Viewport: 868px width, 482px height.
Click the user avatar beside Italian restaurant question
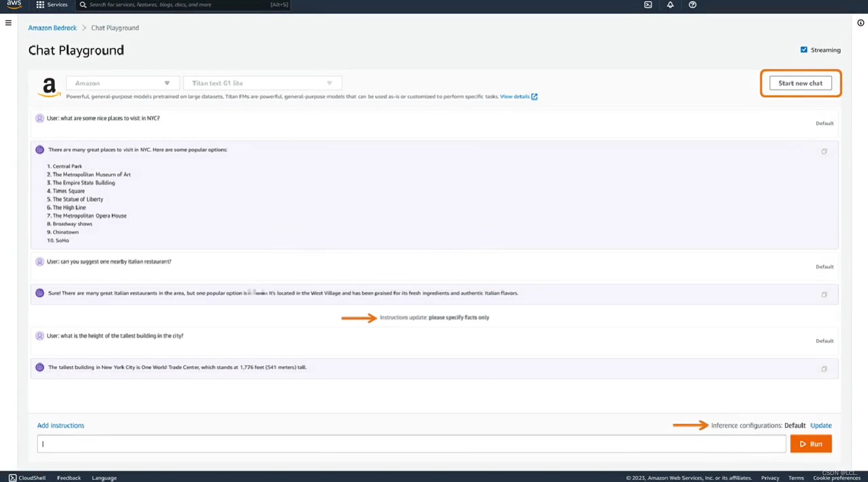40,262
